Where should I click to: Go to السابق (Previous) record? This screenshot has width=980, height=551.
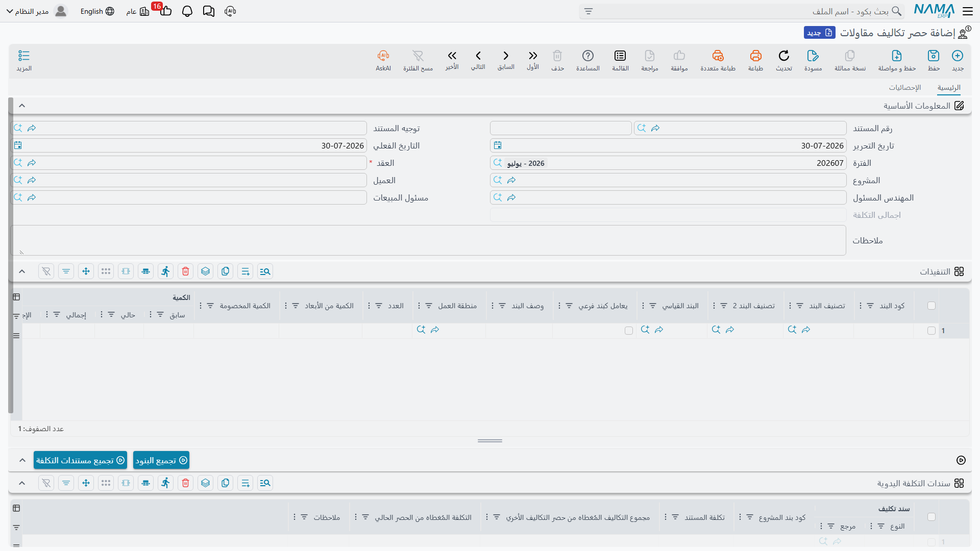coord(506,59)
